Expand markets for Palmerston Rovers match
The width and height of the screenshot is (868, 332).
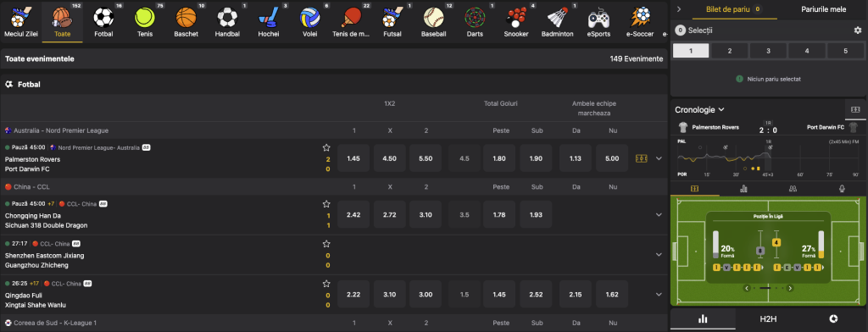659,158
